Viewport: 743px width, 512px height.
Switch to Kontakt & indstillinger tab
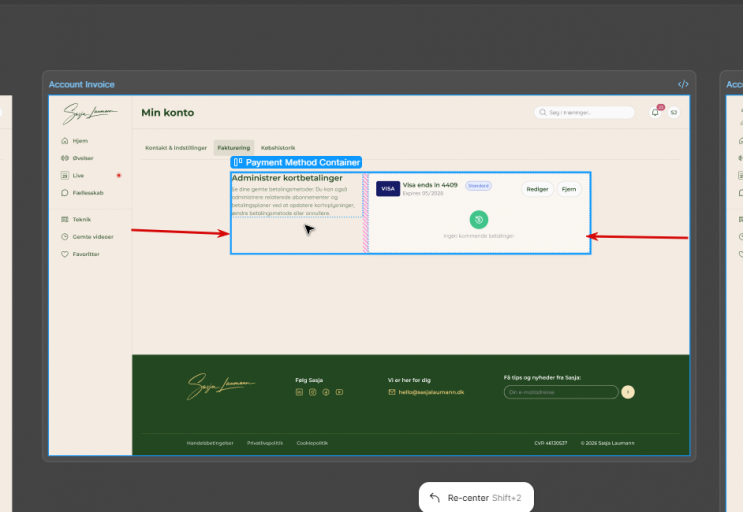[176, 148]
